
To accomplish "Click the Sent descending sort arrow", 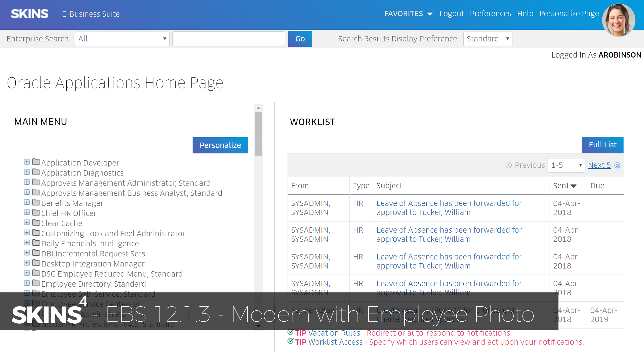I will point(573,186).
